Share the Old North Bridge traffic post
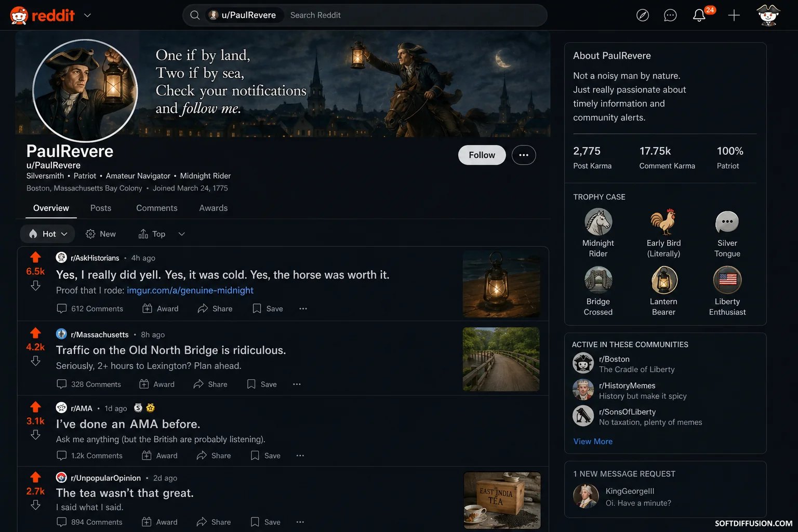This screenshot has height=532, width=798. pyautogui.click(x=210, y=384)
